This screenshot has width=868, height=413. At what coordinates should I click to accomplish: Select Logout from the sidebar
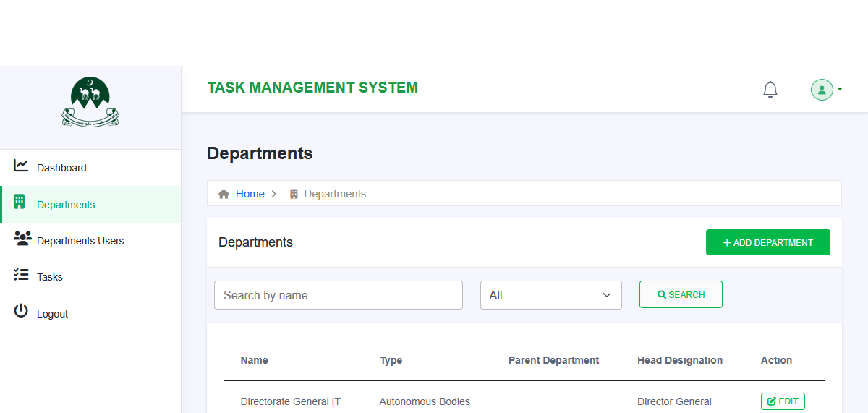click(x=52, y=314)
